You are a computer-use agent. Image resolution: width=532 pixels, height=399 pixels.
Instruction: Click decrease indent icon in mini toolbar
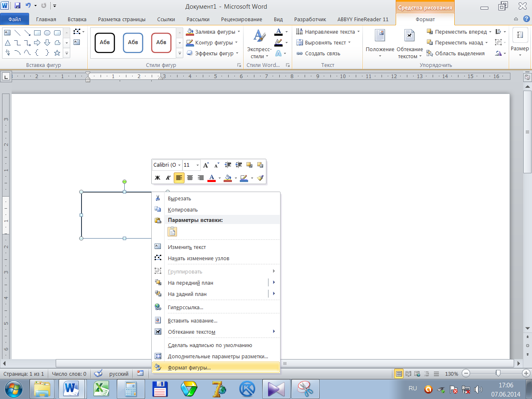click(228, 165)
